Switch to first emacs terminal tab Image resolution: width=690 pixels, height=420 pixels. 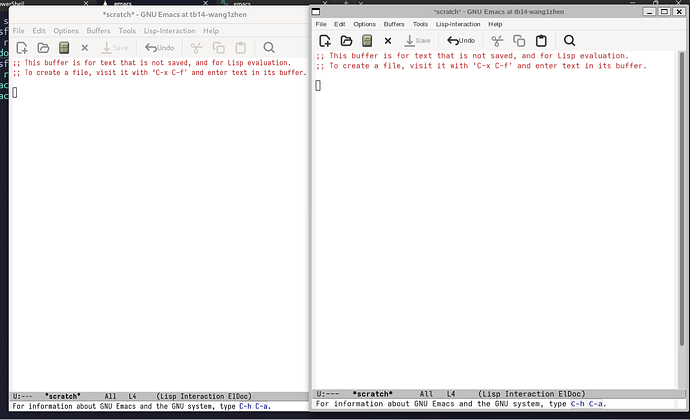123,4
